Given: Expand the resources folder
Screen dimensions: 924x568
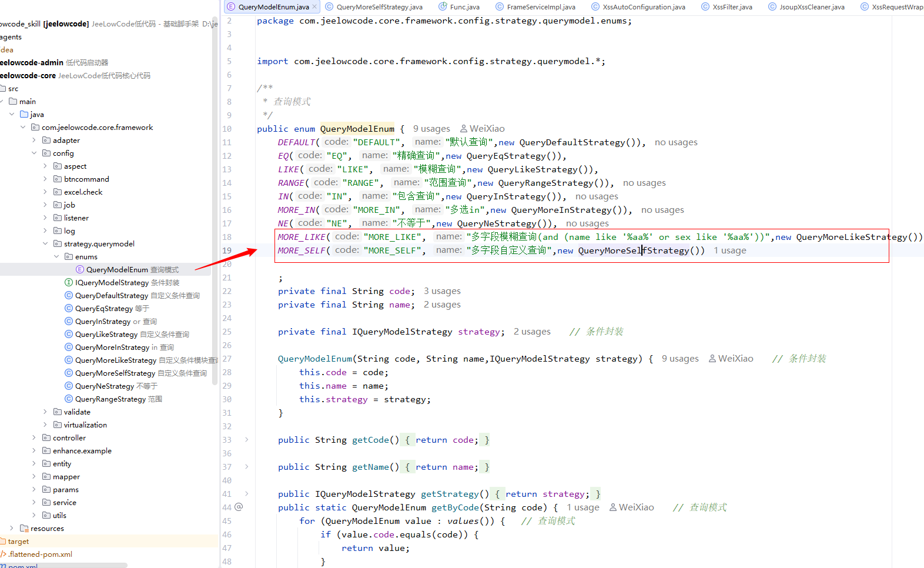Looking at the screenshot, I should (12, 528).
